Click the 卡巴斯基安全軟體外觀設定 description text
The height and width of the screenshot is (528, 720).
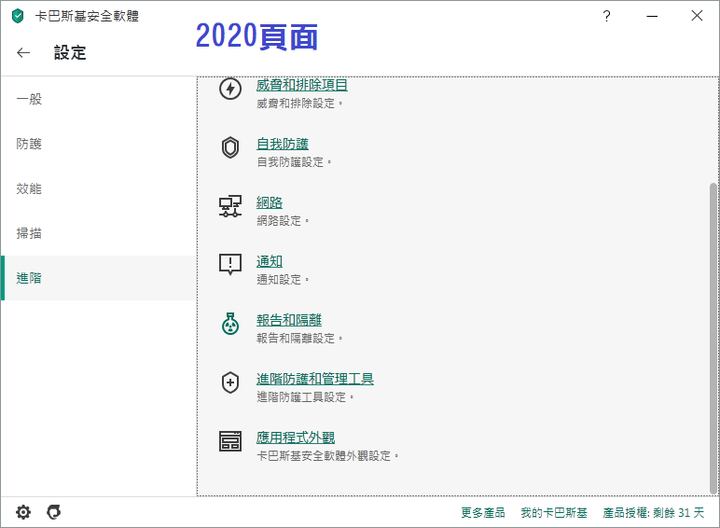pyautogui.click(x=327, y=456)
